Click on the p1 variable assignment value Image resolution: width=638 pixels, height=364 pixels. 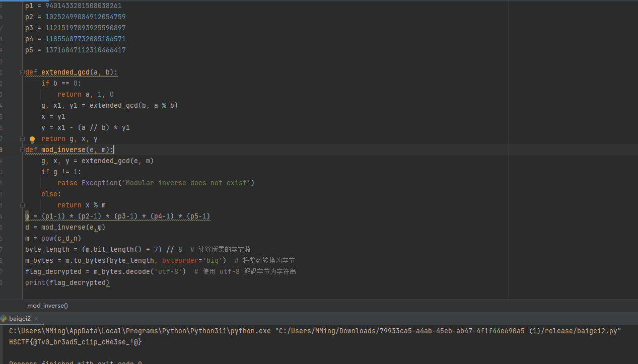tap(84, 6)
